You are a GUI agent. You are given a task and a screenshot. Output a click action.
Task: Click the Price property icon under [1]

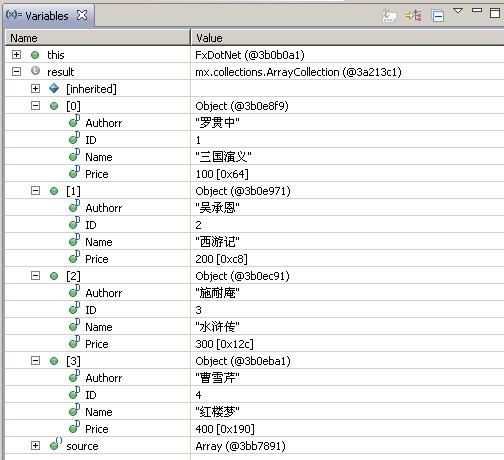click(75, 257)
